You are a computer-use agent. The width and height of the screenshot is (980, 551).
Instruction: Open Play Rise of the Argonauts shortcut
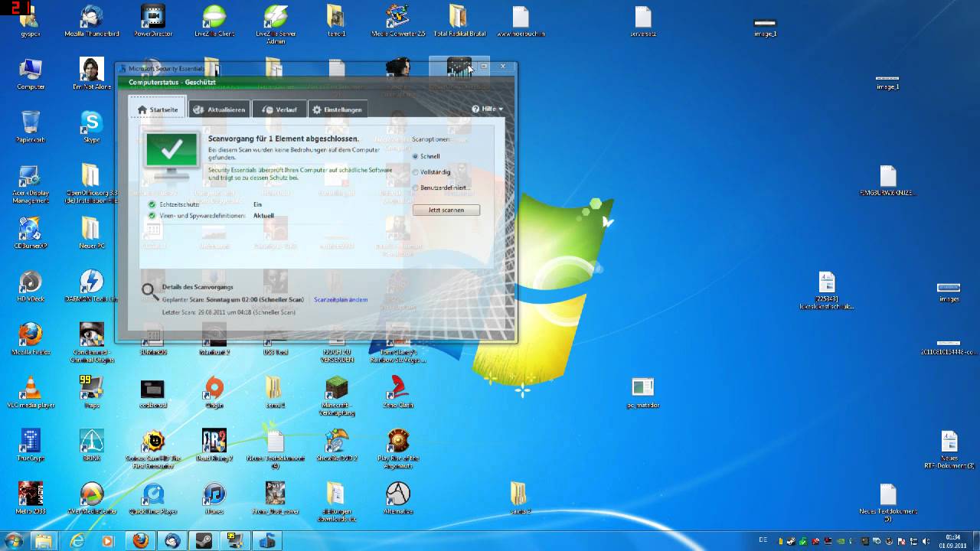(398, 448)
